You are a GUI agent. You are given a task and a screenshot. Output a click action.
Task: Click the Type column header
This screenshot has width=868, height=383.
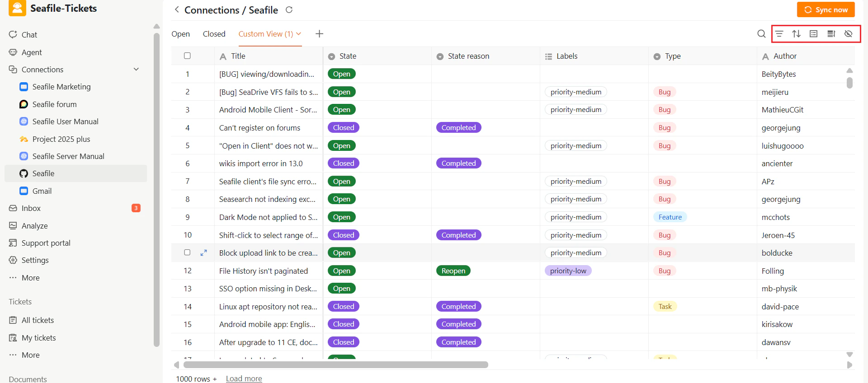[x=703, y=56]
